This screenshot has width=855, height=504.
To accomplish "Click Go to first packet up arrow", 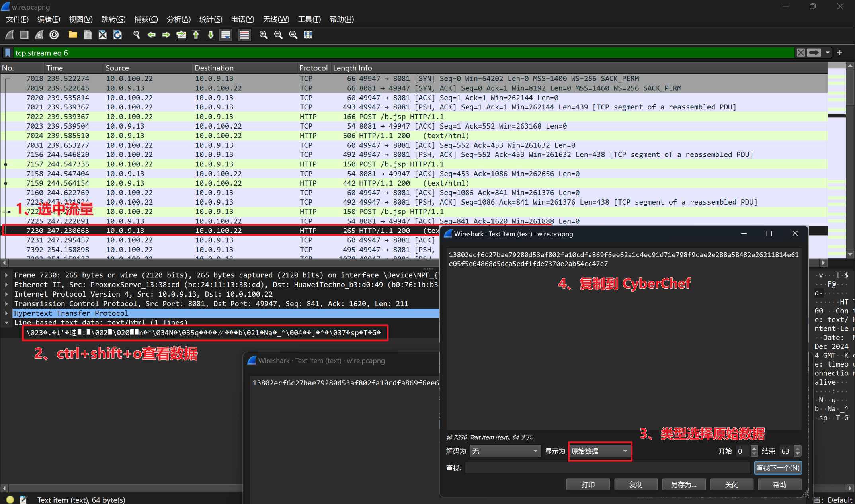I will tap(196, 35).
